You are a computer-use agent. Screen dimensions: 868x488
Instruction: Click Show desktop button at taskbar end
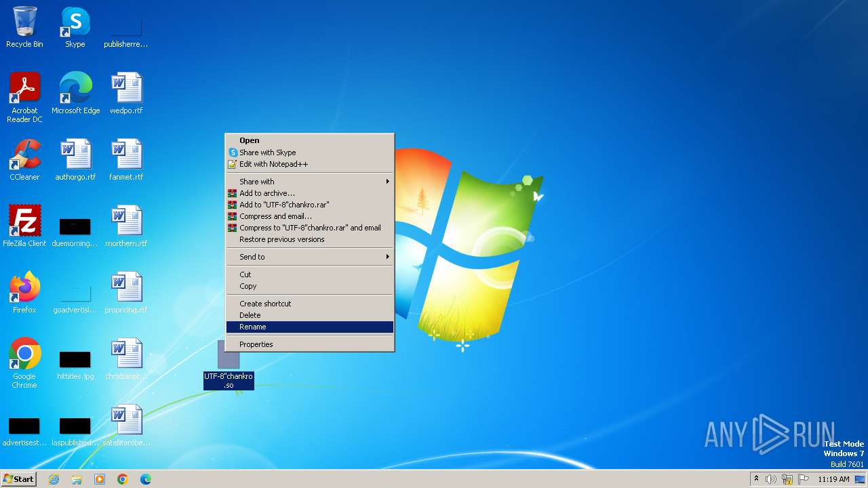click(860, 479)
